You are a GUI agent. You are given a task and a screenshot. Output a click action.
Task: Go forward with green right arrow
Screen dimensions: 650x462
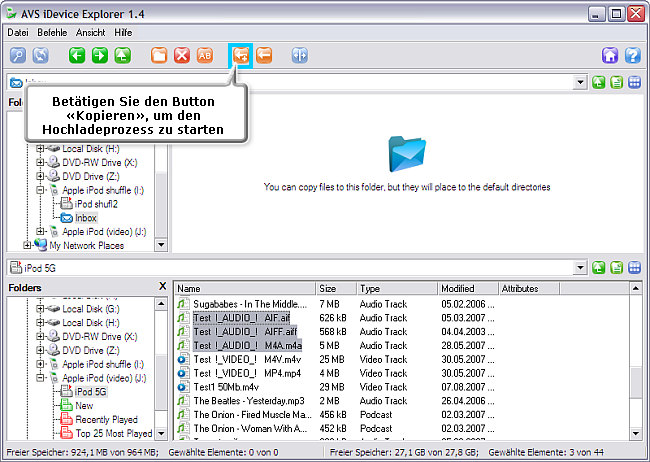tap(100, 55)
